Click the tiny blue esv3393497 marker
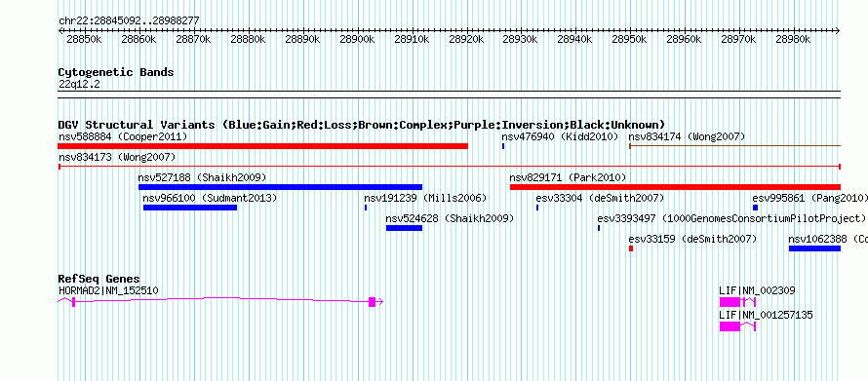 pyautogui.click(x=599, y=228)
